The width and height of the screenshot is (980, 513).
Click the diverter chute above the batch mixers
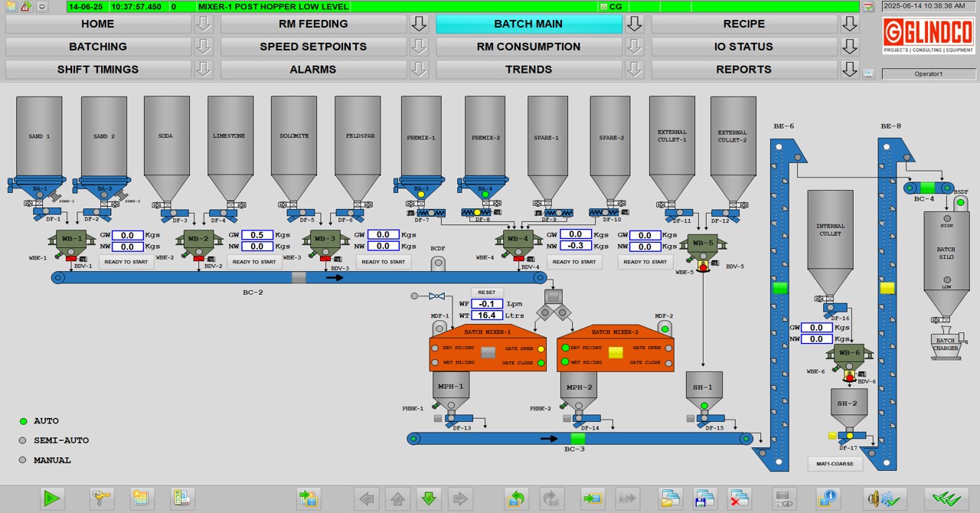pos(554,305)
